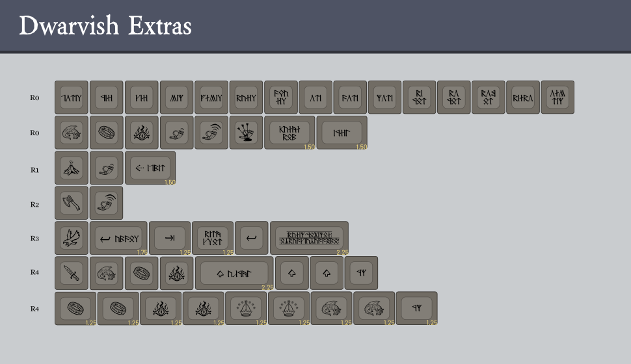Click the Dwarvish Extras title
The width and height of the screenshot is (631, 364).
coord(105,26)
